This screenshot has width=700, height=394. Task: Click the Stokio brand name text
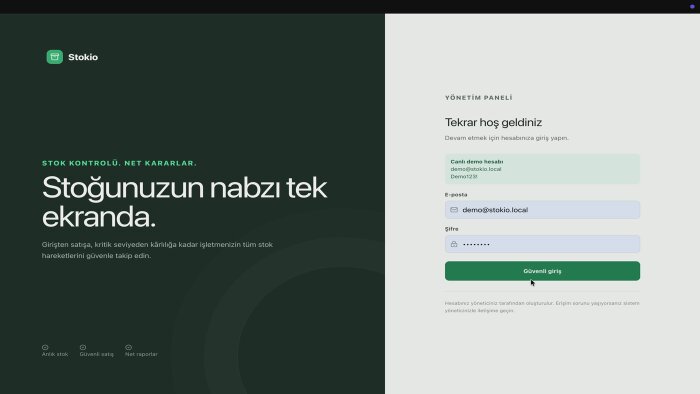83,57
